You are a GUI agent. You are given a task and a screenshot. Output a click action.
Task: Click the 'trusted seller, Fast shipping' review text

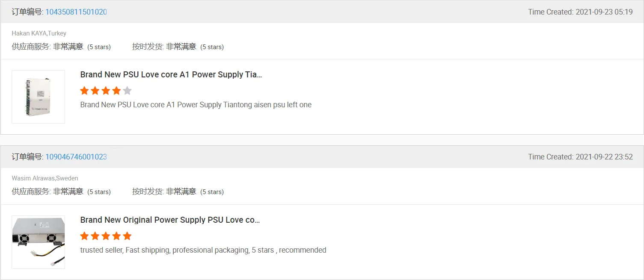[x=203, y=250]
